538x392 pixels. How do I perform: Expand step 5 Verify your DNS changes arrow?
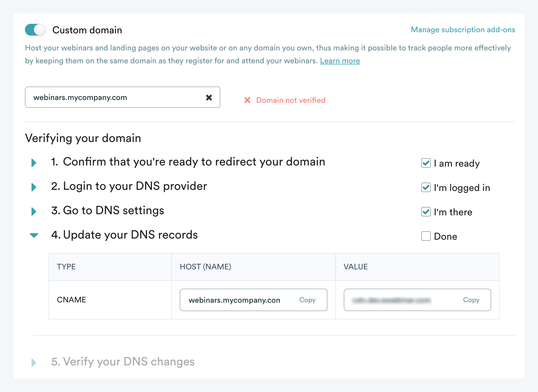click(x=34, y=363)
